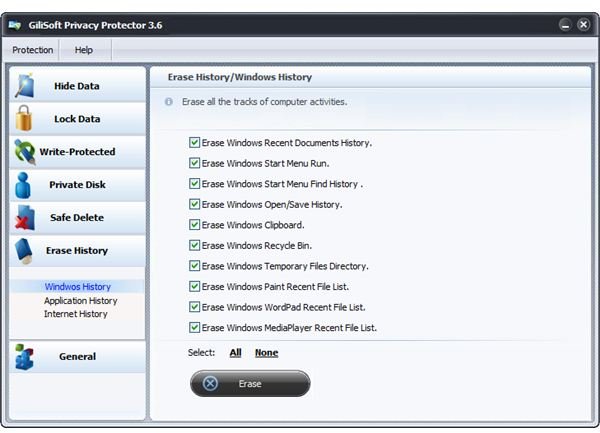Image resolution: width=600 pixels, height=433 pixels.
Task: Select Application History sub-item
Action: coord(81,301)
